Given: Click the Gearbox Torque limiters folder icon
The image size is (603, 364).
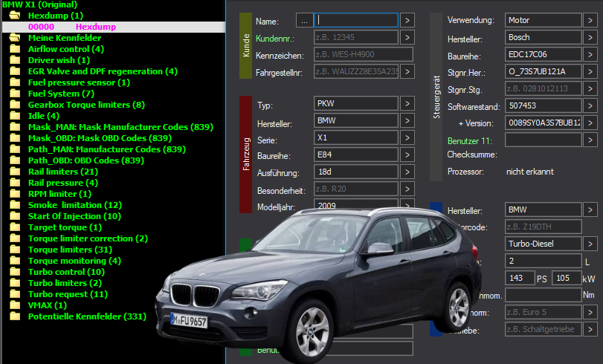Looking at the screenshot, I should (x=15, y=105).
